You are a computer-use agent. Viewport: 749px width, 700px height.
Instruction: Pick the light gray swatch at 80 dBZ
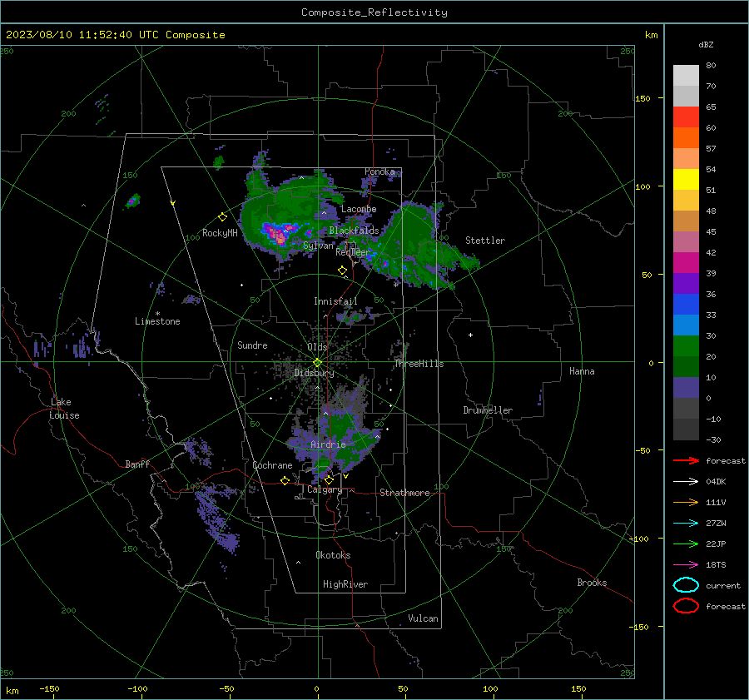[686, 76]
